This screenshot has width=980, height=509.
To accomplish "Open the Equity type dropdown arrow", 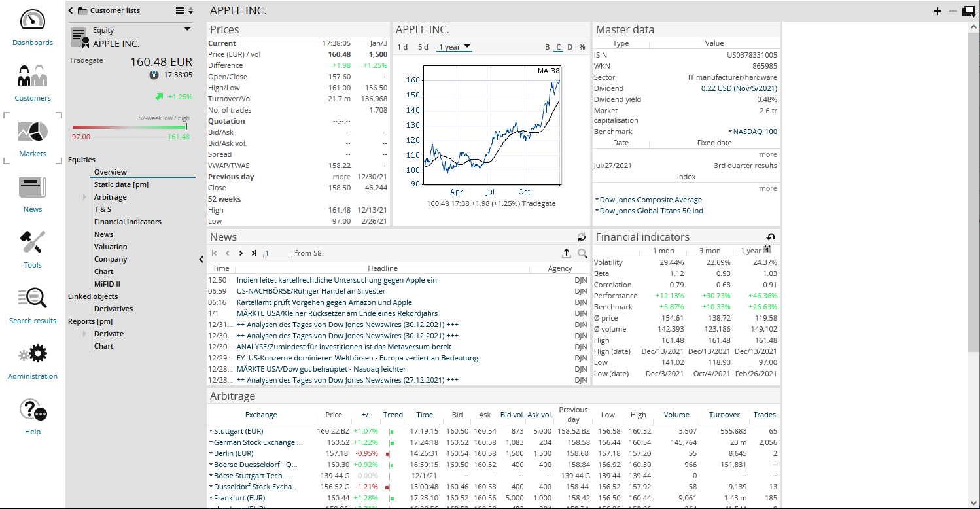I will 188,29.
